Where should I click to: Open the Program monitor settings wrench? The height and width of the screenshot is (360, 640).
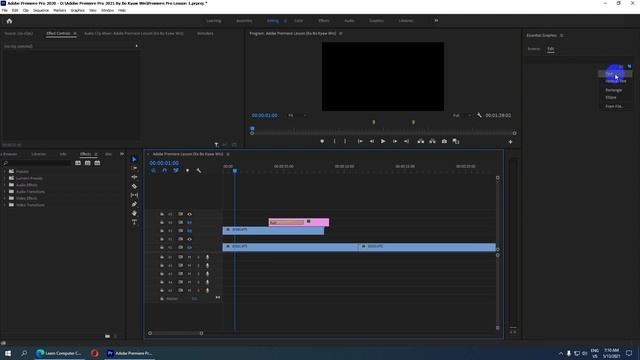pos(479,116)
